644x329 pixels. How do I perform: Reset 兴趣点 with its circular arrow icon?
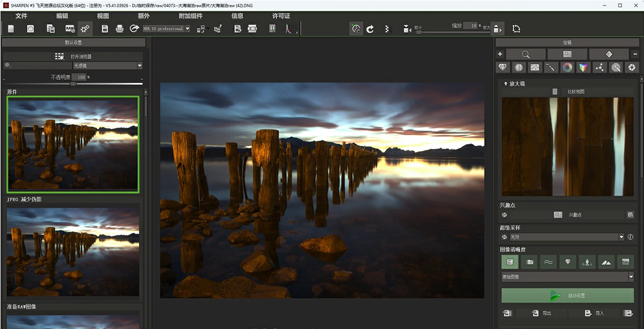(x=505, y=215)
